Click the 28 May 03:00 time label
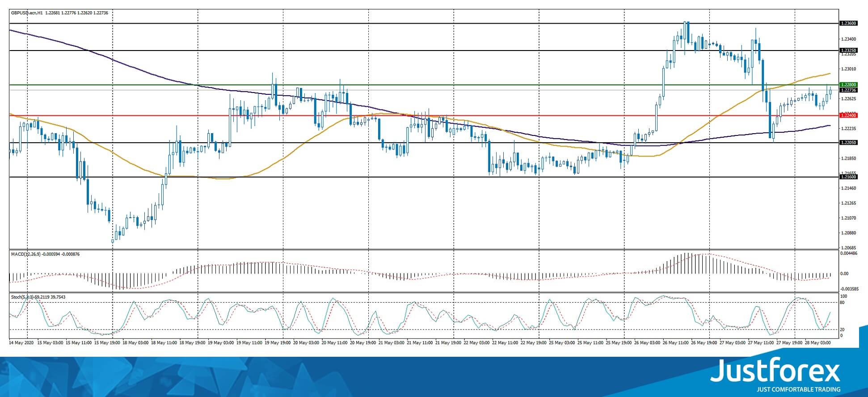Screen dimensions: 868x397 click(818, 342)
